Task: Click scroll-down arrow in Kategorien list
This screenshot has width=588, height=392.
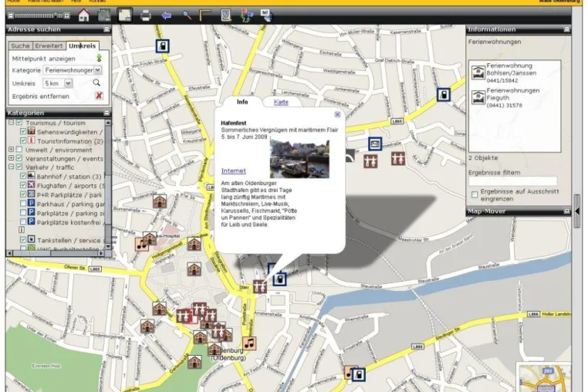Action: [108, 246]
